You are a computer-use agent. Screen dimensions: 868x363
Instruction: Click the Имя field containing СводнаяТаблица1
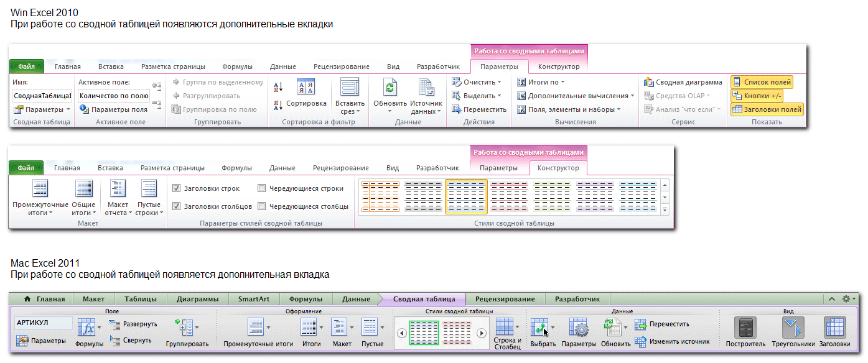click(x=42, y=96)
